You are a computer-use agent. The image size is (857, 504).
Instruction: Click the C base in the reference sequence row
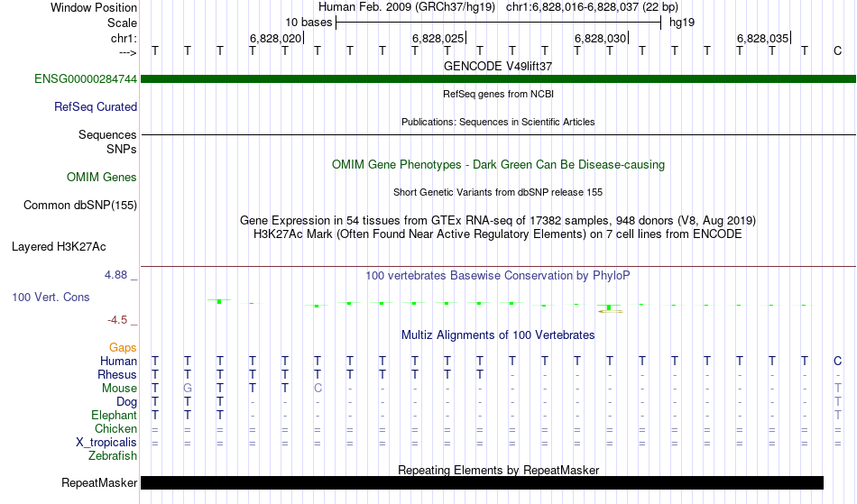coord(837,51)
